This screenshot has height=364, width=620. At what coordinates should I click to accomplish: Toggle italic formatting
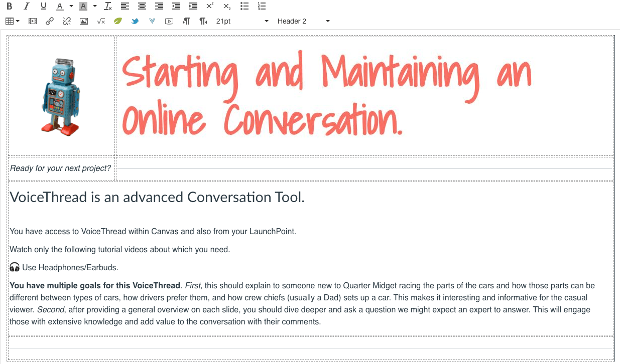(25, 6)
